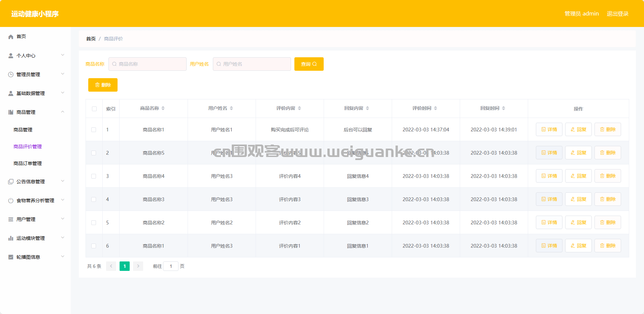
Task: Sort by 回复内容 column arrows
Action: coord(367,108)
